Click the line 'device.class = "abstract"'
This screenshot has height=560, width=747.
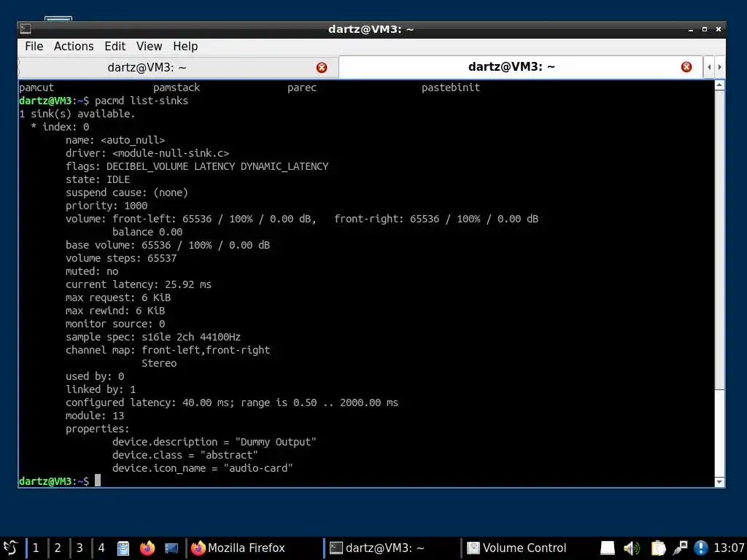click(185, 455)
